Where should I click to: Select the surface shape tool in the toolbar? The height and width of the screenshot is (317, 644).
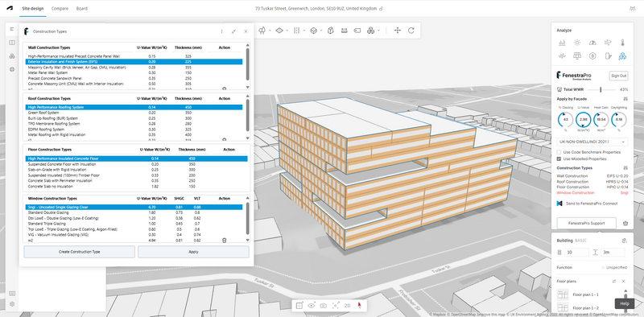[279, 31]
